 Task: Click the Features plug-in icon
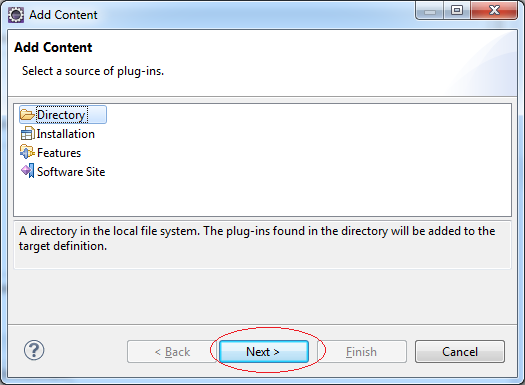click(x=27, y=152)
